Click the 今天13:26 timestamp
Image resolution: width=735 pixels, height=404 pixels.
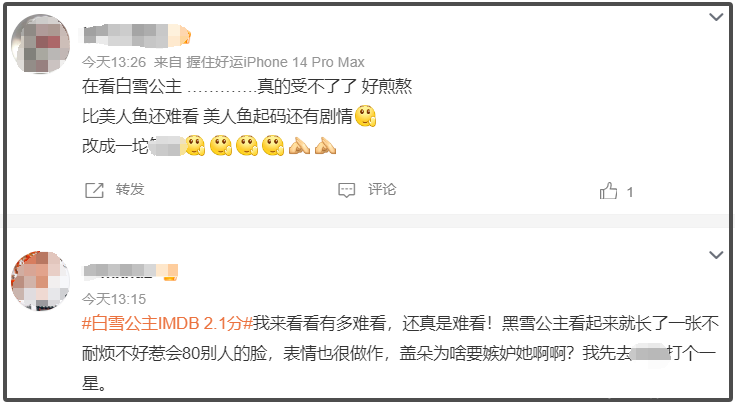114,62
